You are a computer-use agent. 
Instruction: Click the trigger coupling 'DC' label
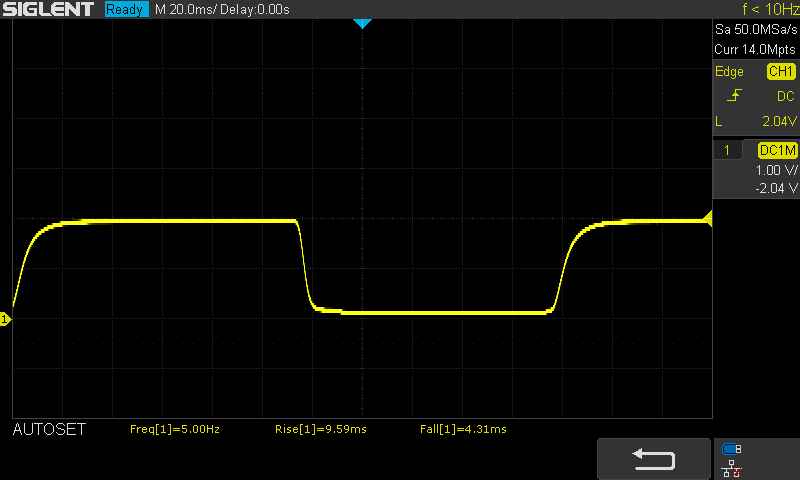[786, 96]
